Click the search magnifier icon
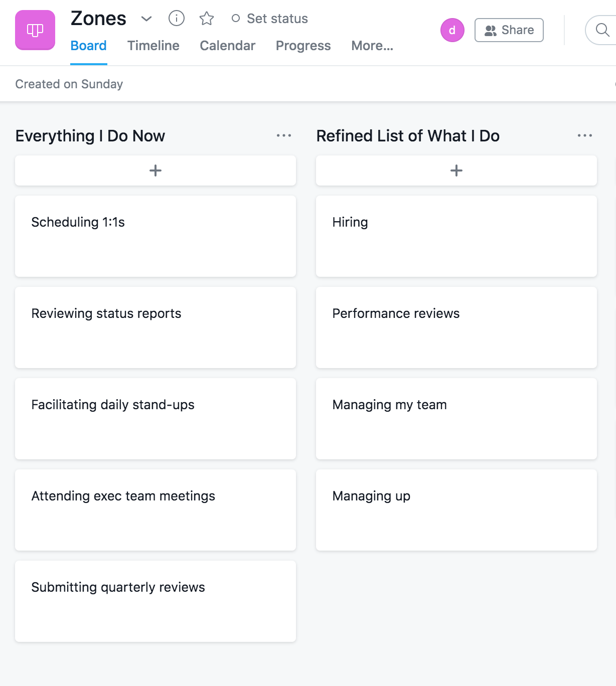616x686 pixels. click(x=602, y=30)
